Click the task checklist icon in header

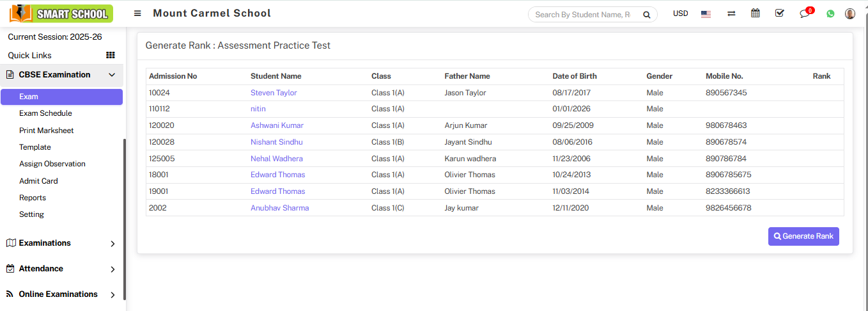(779, 13)
